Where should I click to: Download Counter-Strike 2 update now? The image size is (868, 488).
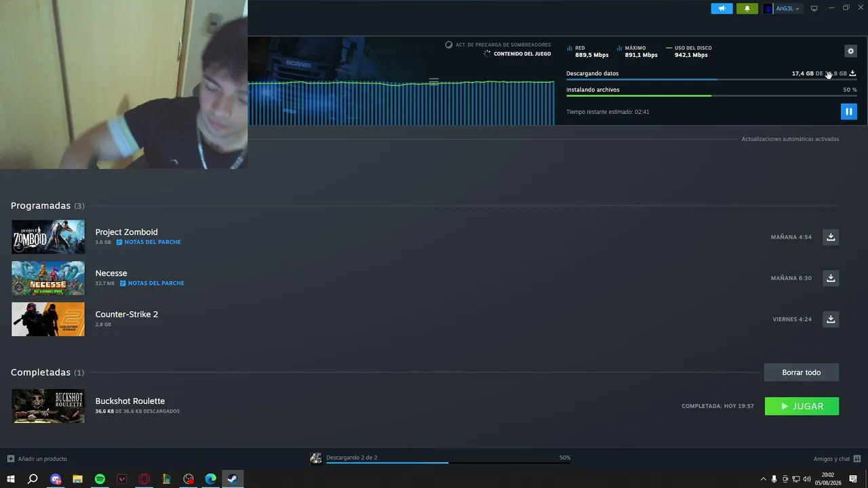coord(831,319)
